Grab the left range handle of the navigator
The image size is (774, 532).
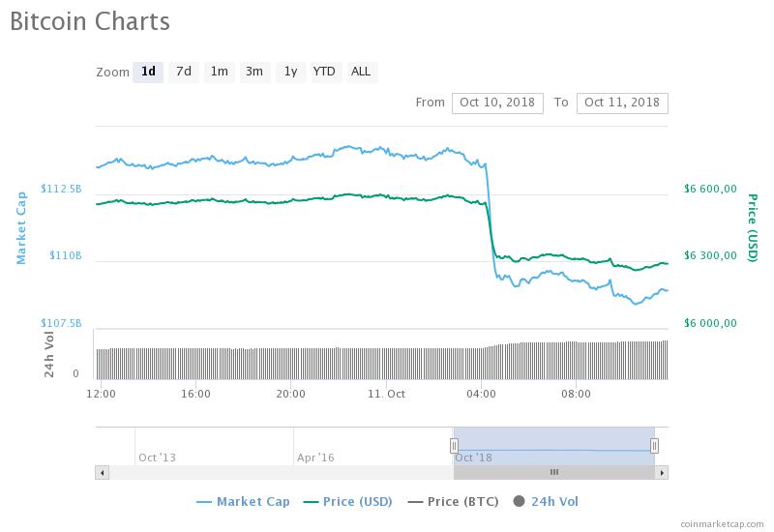click(x=454, y=446)
